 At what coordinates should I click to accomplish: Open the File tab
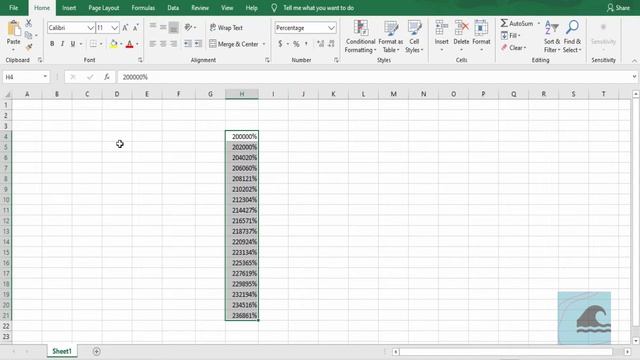point(13,8)
